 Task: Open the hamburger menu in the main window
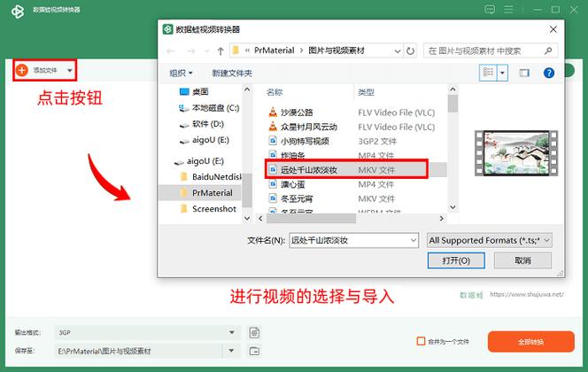[508, 10]
